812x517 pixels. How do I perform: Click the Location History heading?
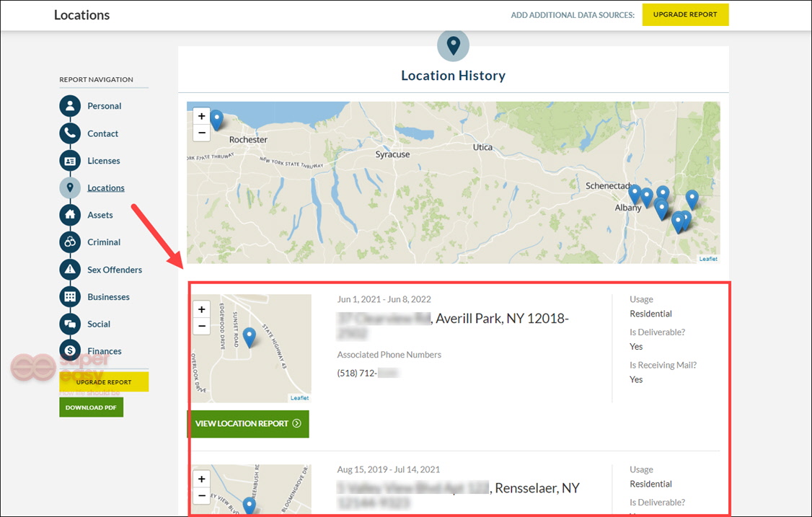coord(453,76)
